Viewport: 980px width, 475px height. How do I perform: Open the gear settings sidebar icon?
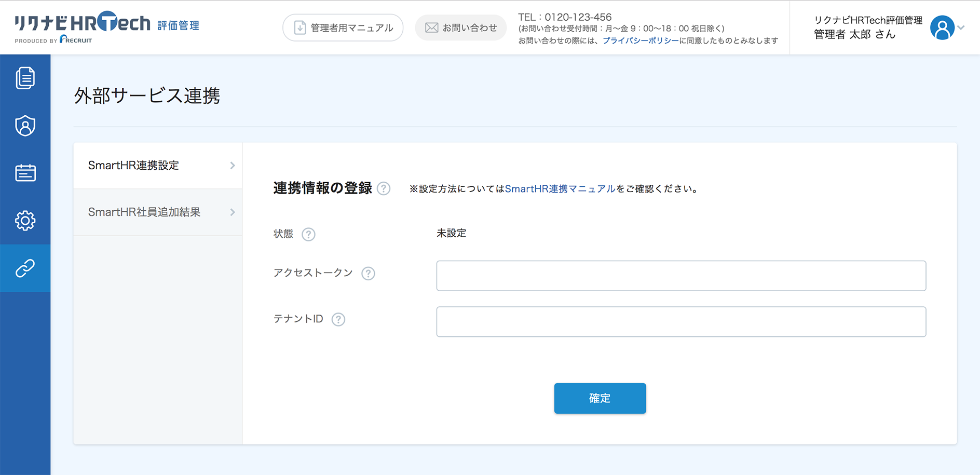[x=25, y=221]
